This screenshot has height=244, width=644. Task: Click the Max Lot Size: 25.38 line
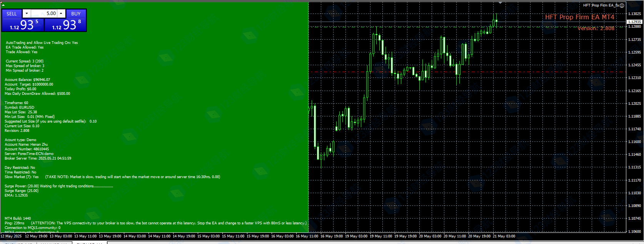21,112
